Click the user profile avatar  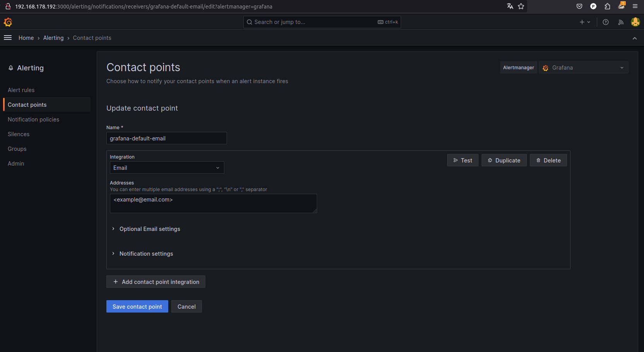(x=635, y=22)
